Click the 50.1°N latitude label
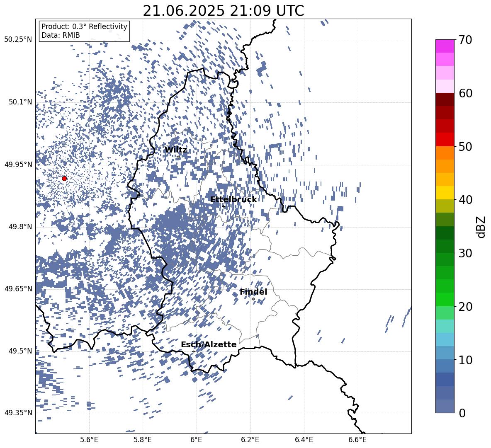491x448 pixels. pos(21,102)
